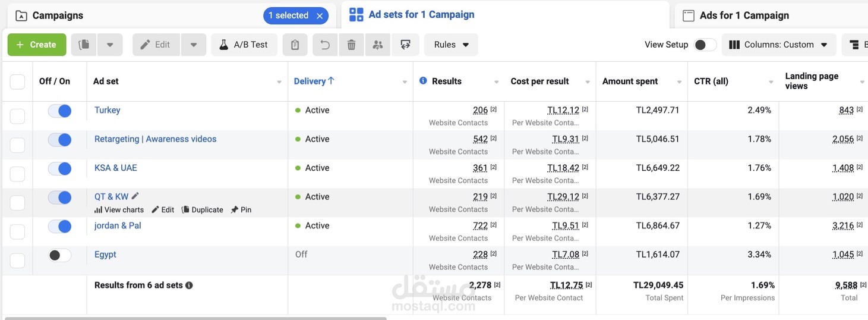Click the undo arrow icon
Image resolution: width=868 pixels, height=320 pixels.
(326, 45)
